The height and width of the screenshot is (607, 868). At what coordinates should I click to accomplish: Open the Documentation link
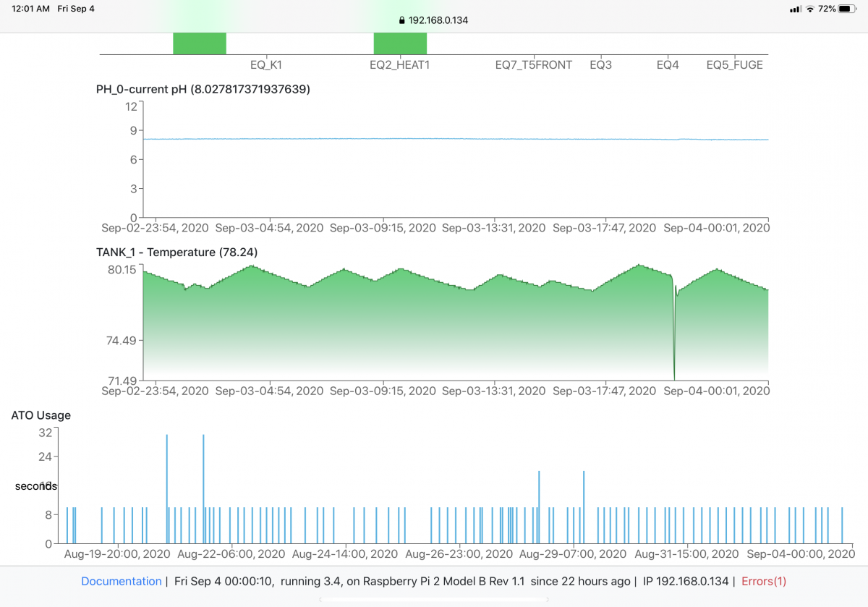121,581
